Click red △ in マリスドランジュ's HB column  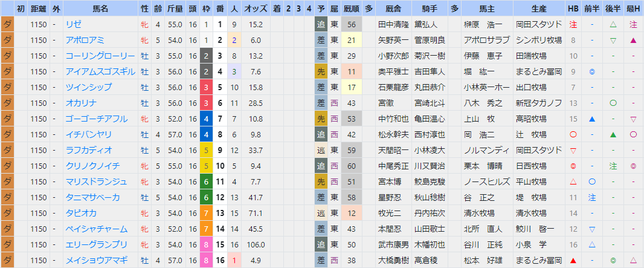coord(573,181)
